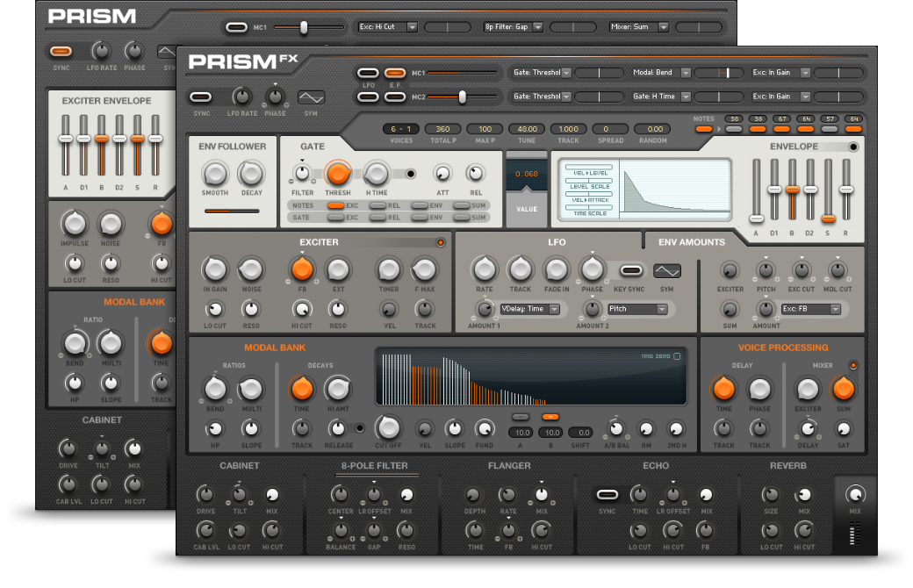This screenshot has height=588, width=913.
Task: Click the Flanger DEPTH knob
Action: [x=473, y=495]
